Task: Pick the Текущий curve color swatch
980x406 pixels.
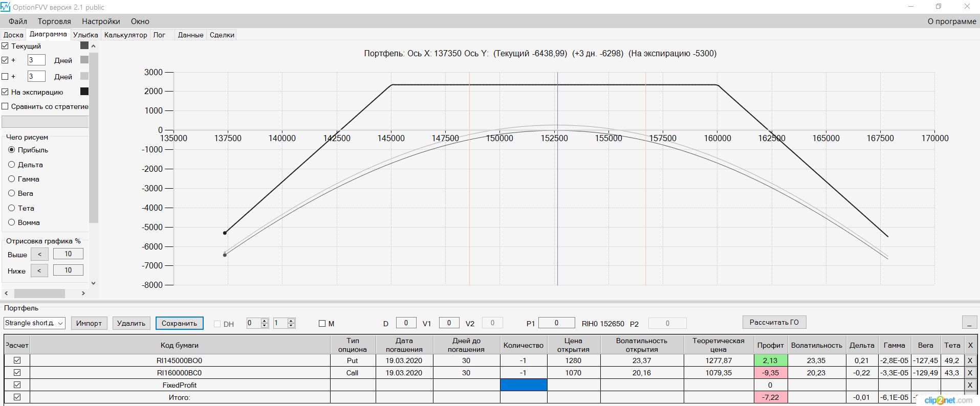Action: [x=84, y=46]
